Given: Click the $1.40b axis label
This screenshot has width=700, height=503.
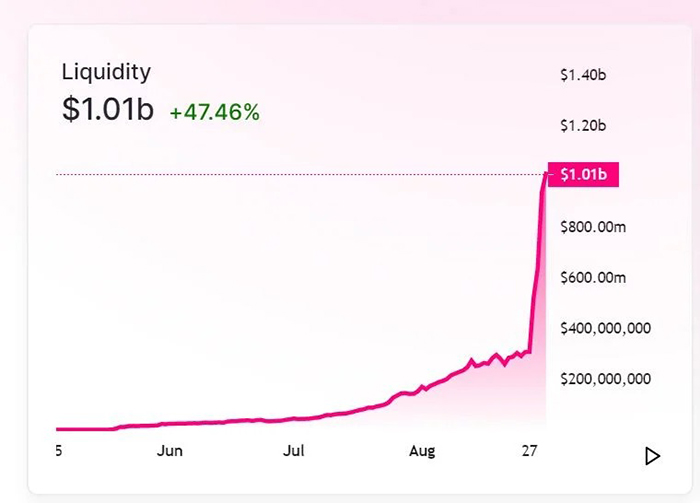Looking at the screenshot, I should [583, 74].
